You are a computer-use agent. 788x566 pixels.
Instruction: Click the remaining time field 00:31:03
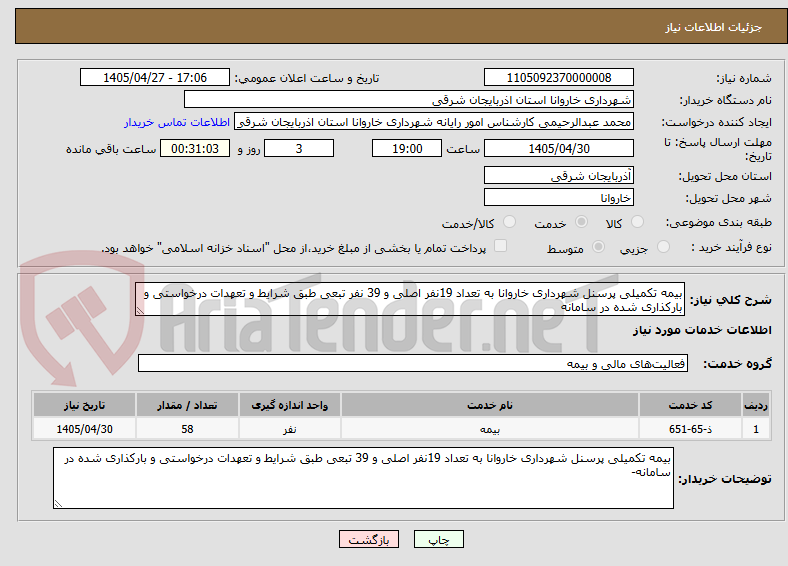[195, 148]
